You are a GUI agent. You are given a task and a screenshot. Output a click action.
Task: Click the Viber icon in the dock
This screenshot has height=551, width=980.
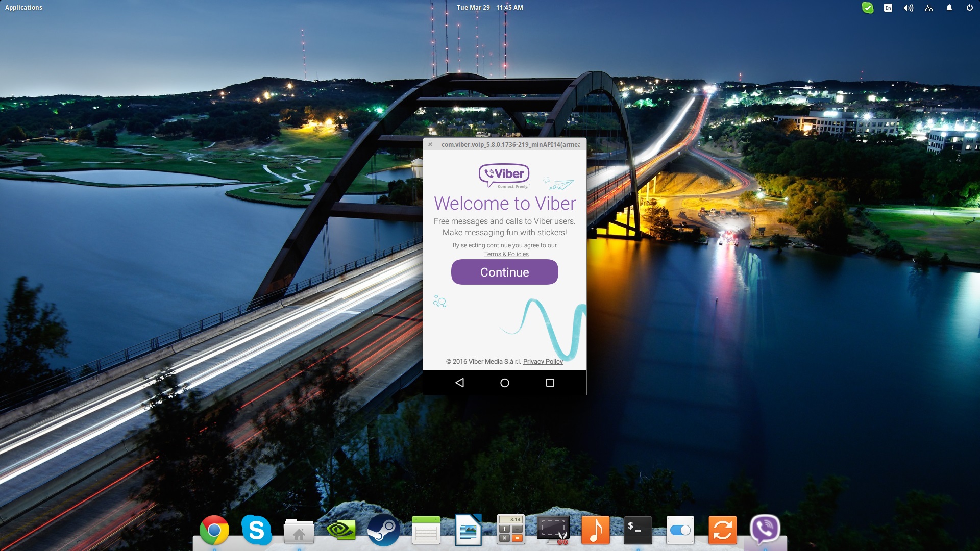(765, 530)
